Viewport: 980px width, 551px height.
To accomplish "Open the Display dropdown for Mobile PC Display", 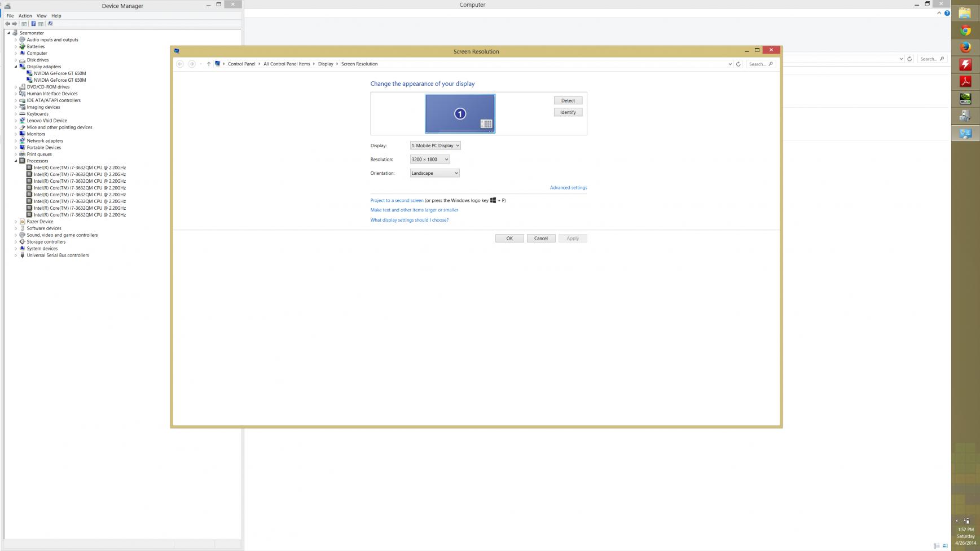I will pyautogui.click(x=435, y=146).
